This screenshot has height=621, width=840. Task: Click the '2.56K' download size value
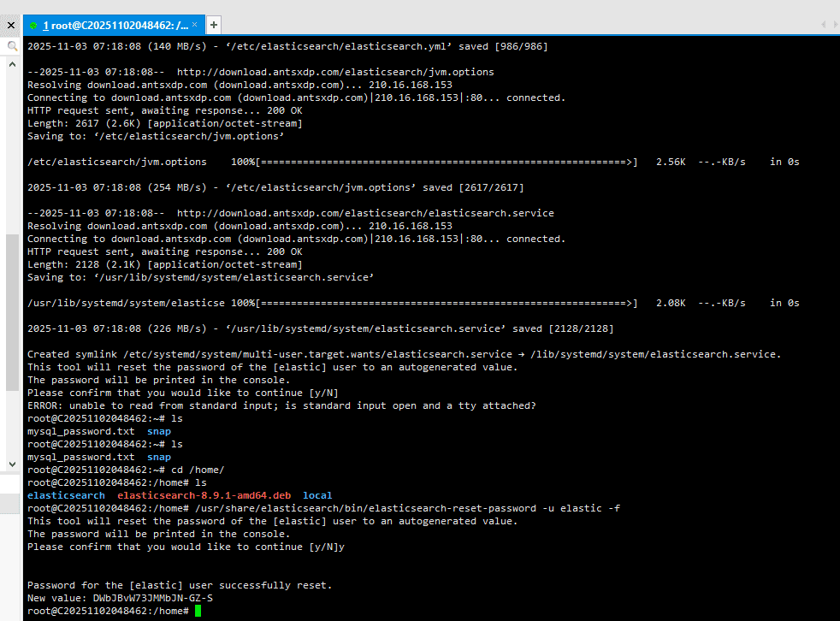(x=671, y=162)
